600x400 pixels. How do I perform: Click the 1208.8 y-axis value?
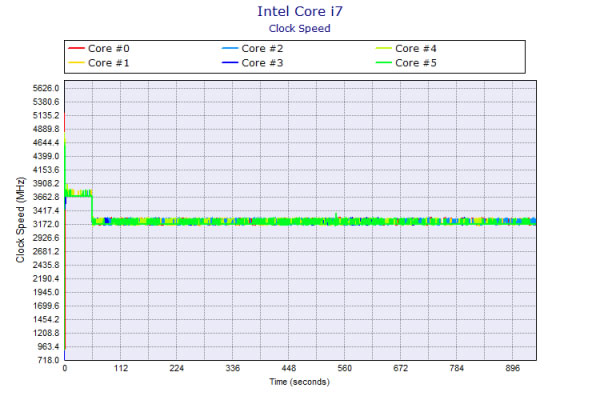(46, 333)
